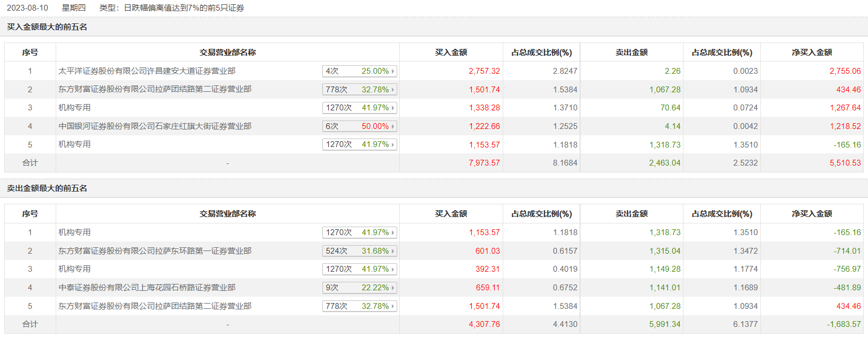Open 太平洋证券许昌建安大道证券营业部 link

pyautogui.click(x=147, y=71)
